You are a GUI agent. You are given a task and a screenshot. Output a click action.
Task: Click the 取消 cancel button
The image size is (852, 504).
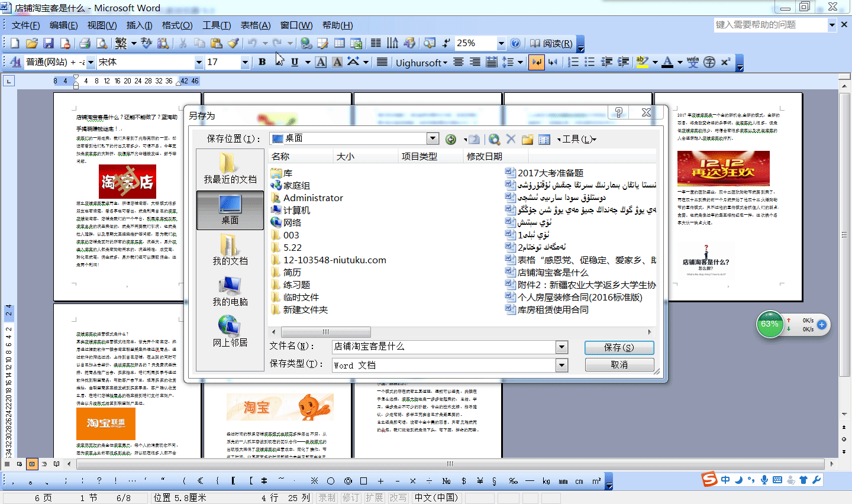(x=619, y=364)
